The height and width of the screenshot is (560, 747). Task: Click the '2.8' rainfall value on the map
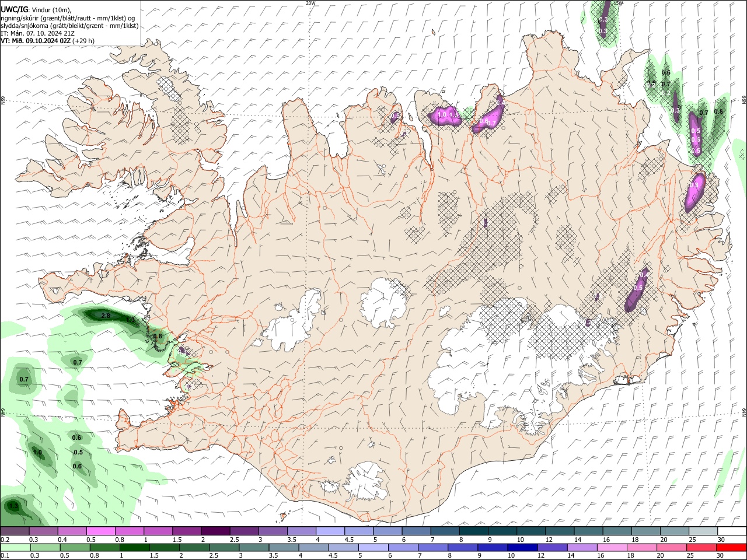coord(106,316)
